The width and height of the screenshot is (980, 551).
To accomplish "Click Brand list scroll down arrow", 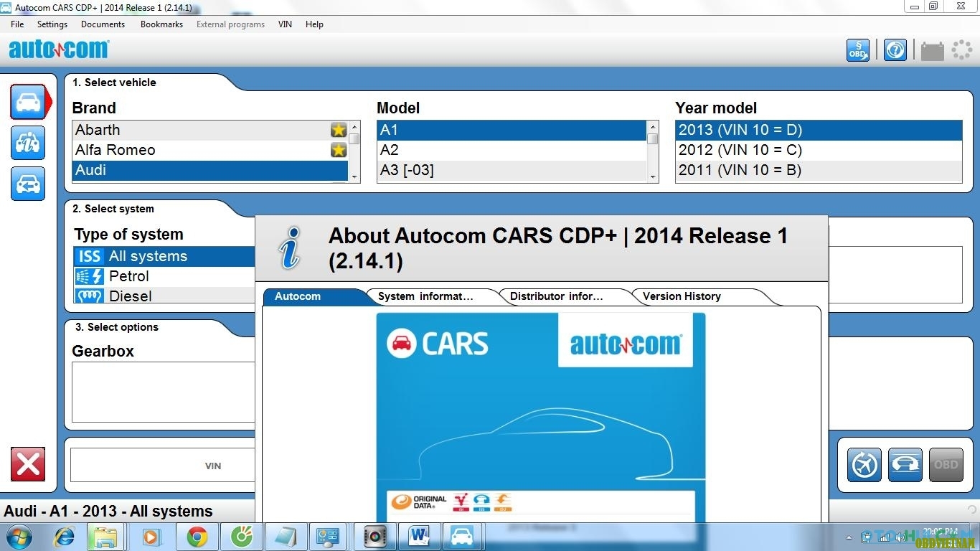I will coord(354,177).
